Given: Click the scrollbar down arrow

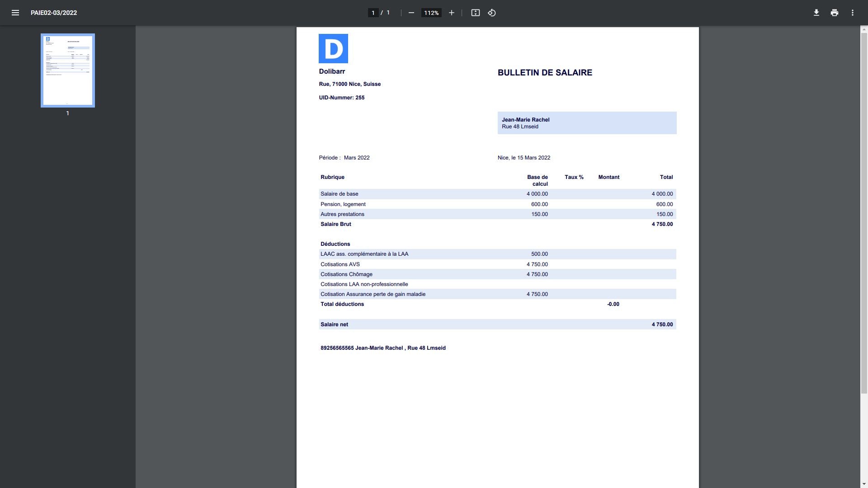Looking at the screenshot, I should pyautogui.click(x=864, y=484).
